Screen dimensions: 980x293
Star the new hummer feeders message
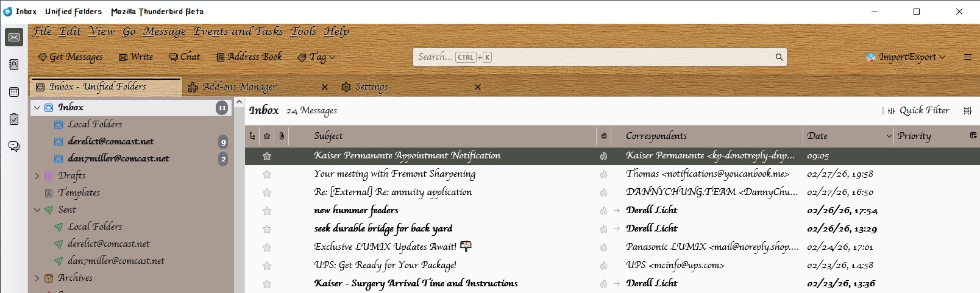tap(267, 211)
